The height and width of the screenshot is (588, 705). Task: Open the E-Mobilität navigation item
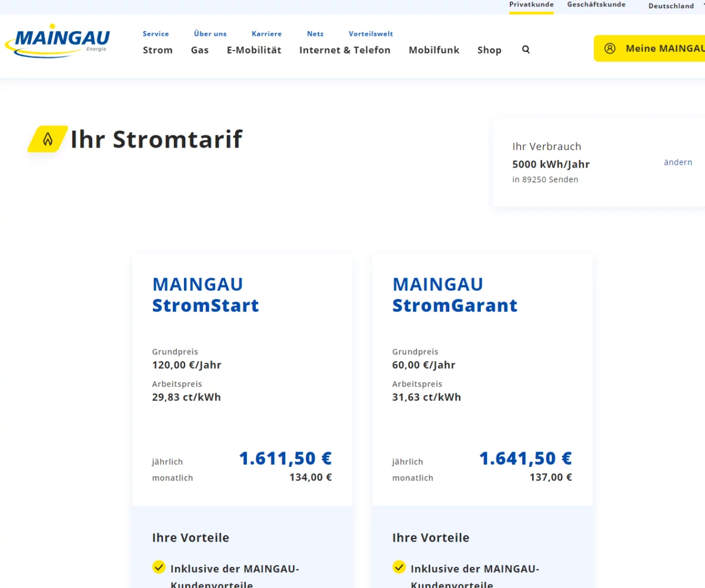coord(254,50)
